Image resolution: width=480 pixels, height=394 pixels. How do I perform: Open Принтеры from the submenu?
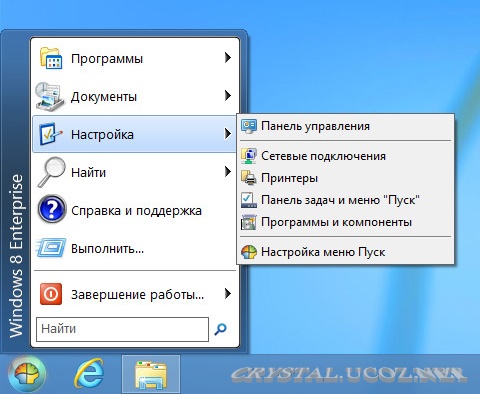[x=345, y=178]
